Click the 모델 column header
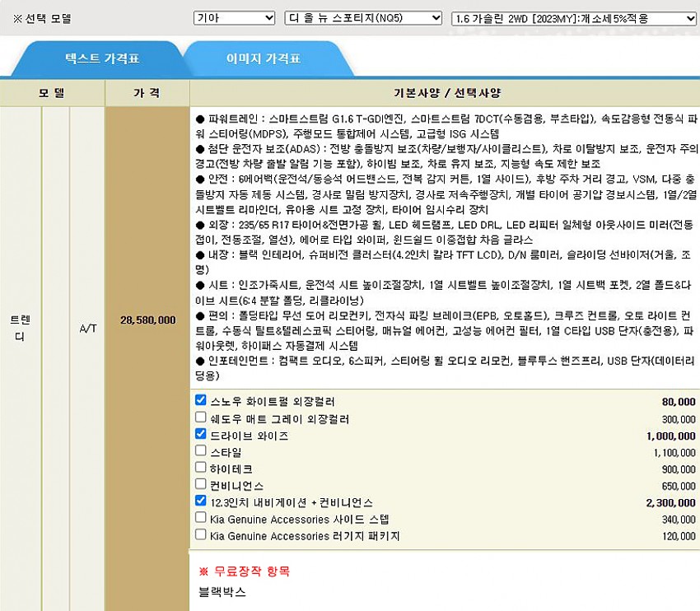 click(51, 92)
